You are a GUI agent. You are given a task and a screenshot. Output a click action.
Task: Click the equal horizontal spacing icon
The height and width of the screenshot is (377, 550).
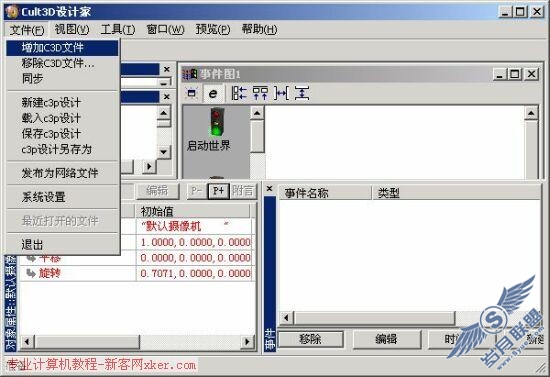click(x=281, y=93)
